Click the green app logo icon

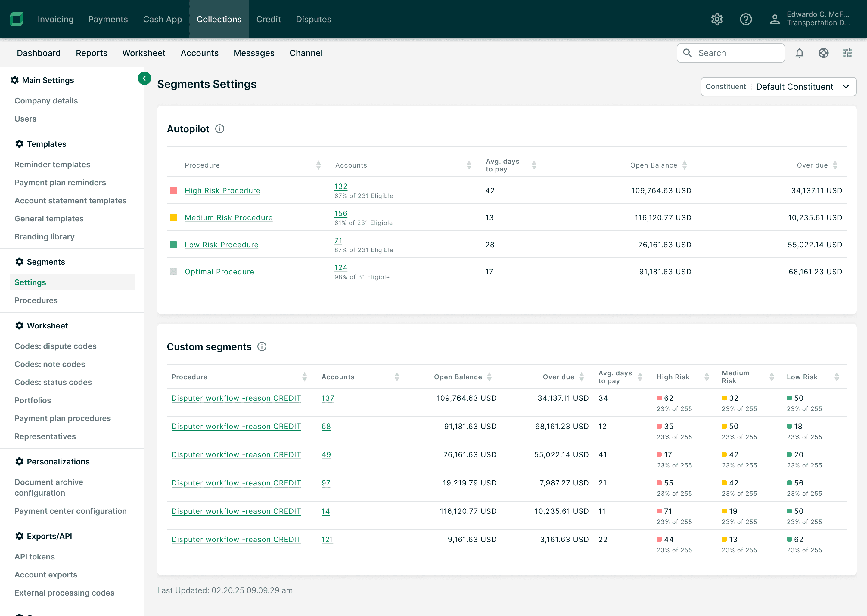pos(16,19)
